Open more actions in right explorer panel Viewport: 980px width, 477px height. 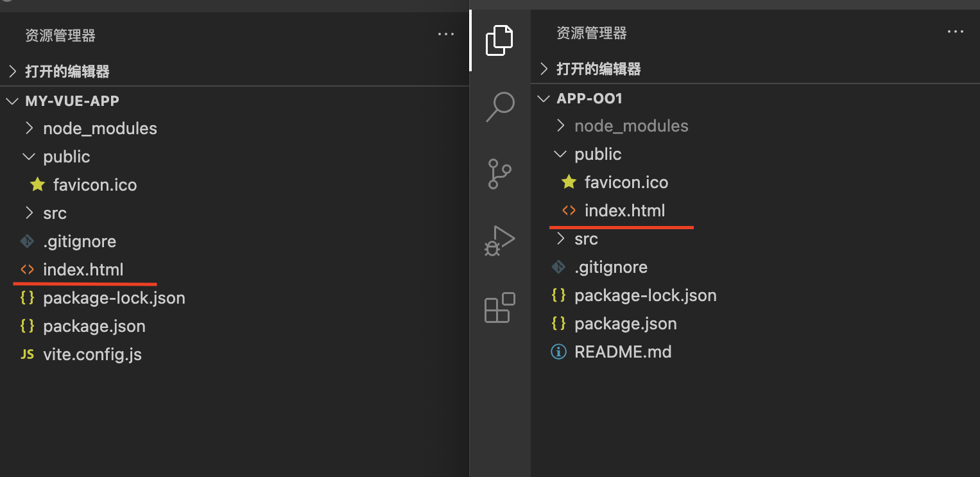955,32
